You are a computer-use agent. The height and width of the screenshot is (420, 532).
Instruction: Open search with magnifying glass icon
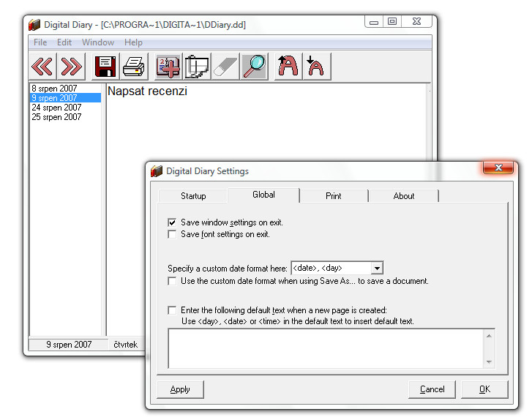click(x=254, y=67)
